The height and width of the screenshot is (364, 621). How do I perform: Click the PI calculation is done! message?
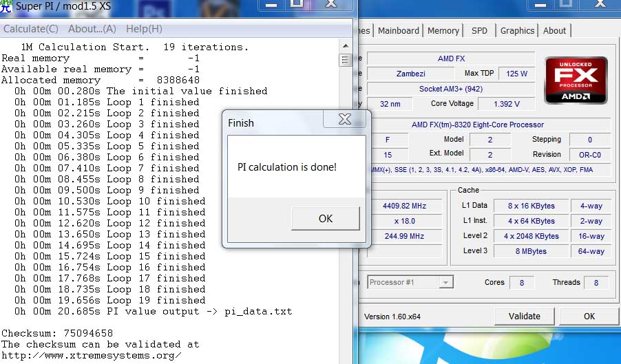(286, 167)
